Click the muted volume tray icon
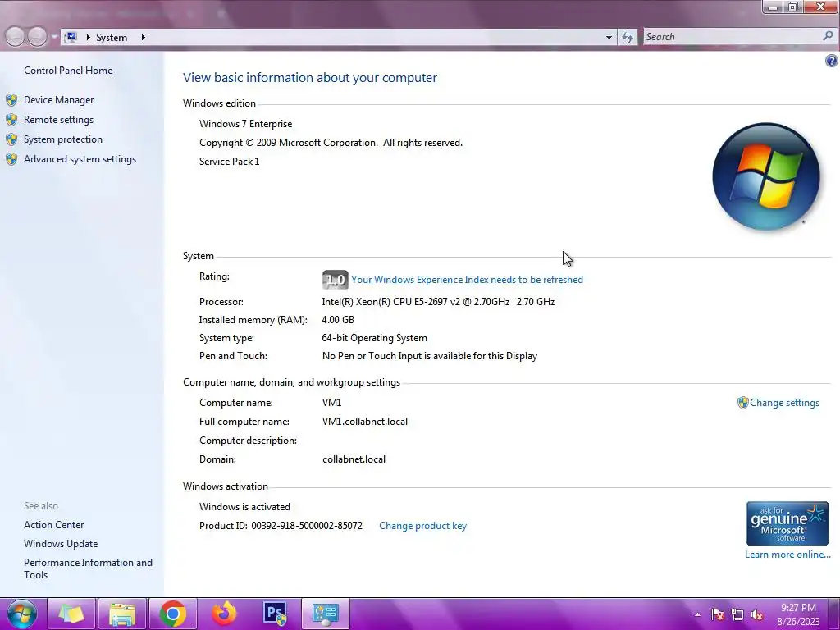 pos(757,615)
